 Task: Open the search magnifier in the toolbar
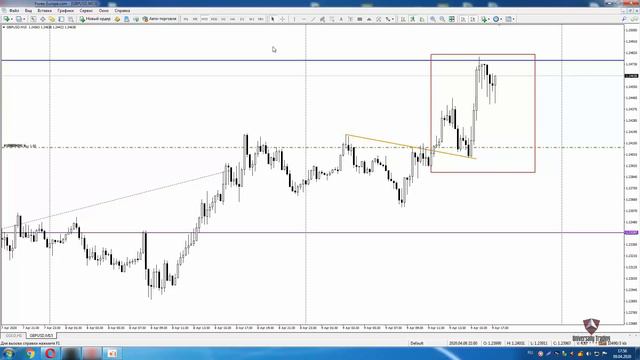coord(624,19)
